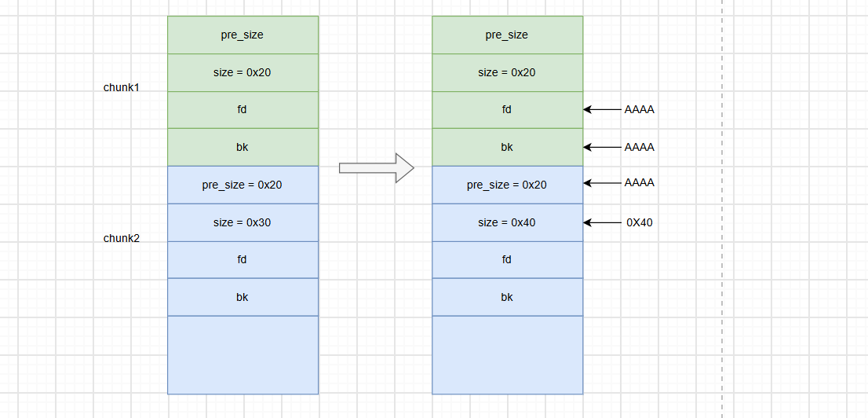Click the green pre_size cell in left diagram
The image size is (868, 418).
tap(243, 35)
